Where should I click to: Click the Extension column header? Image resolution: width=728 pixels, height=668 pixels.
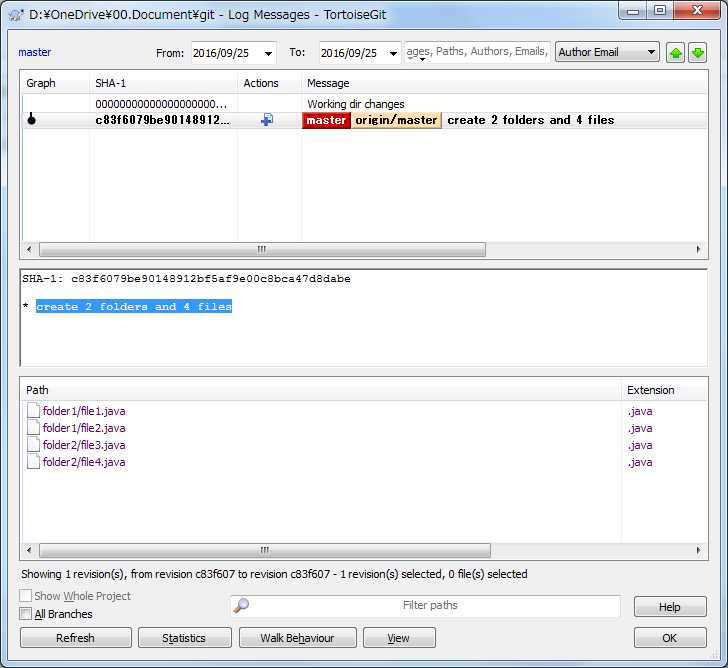(664, 390)
